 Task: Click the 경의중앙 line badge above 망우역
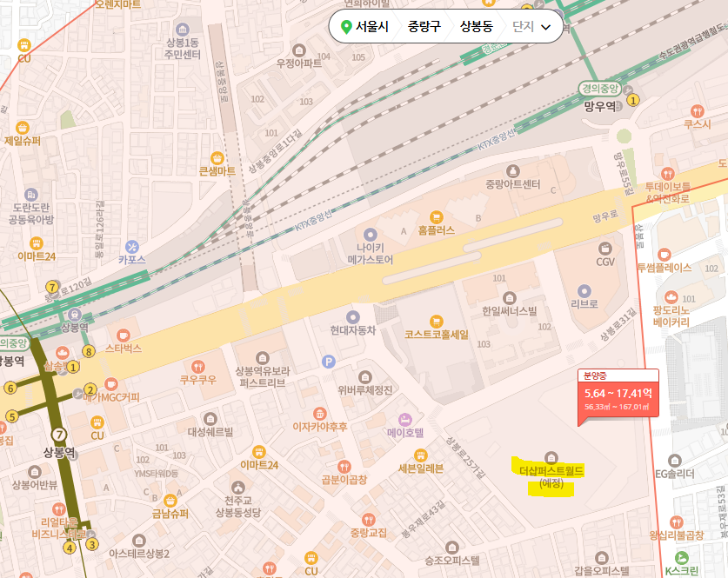click(x=600, y=88)
